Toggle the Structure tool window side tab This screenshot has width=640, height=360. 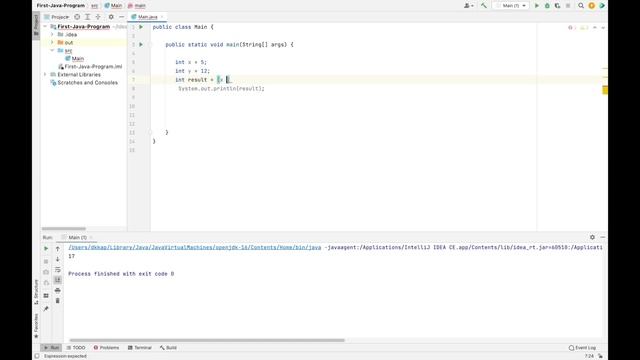36,292
